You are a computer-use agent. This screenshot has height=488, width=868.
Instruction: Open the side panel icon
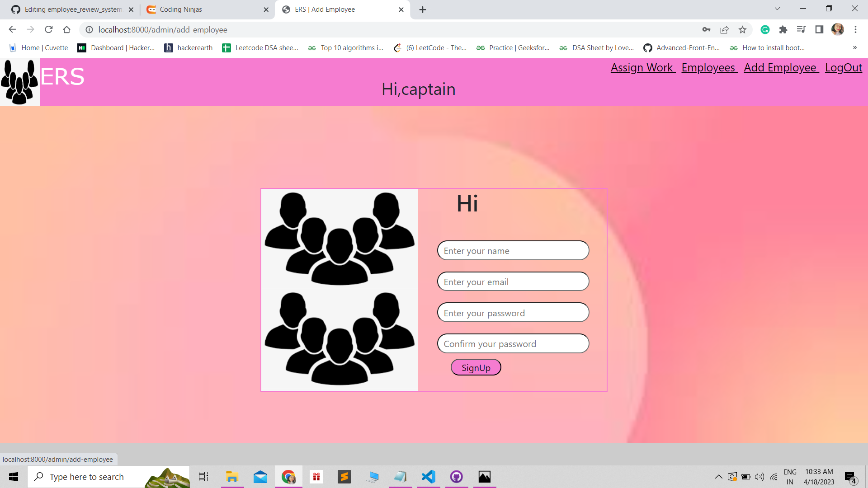819,29
